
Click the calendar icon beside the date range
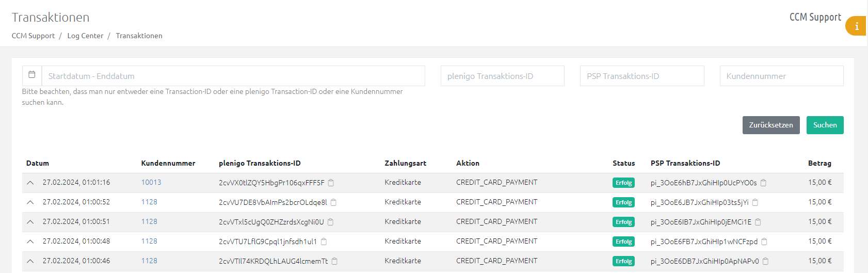(31, 75)
